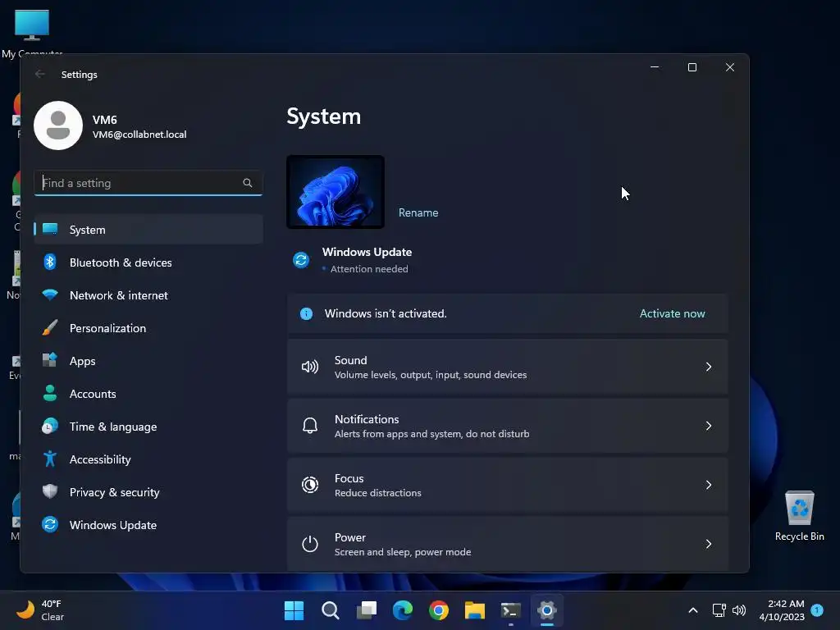Expand Sound via its chevron arrow
840x630 pixels.
click(x=708, y=367)
